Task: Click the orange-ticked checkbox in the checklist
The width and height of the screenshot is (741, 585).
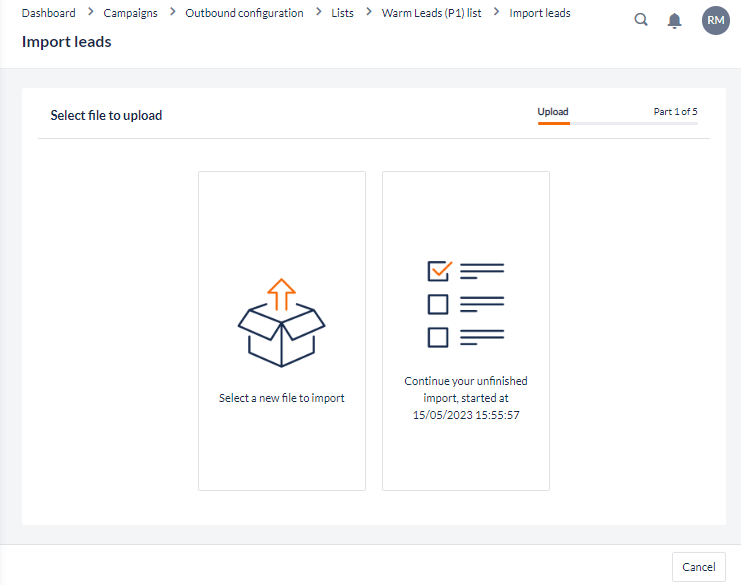Action: pyautogui.click(x=439, y=270)
